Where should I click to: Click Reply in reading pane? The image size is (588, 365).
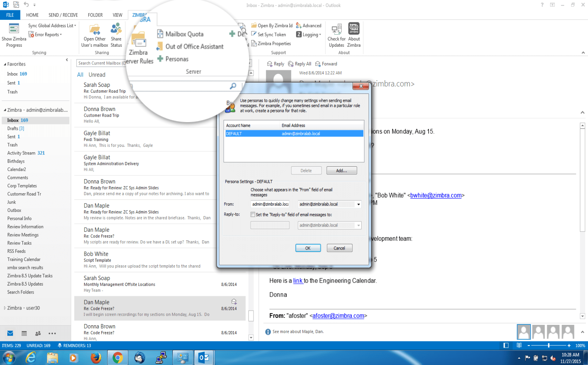(x=276, y=64)
